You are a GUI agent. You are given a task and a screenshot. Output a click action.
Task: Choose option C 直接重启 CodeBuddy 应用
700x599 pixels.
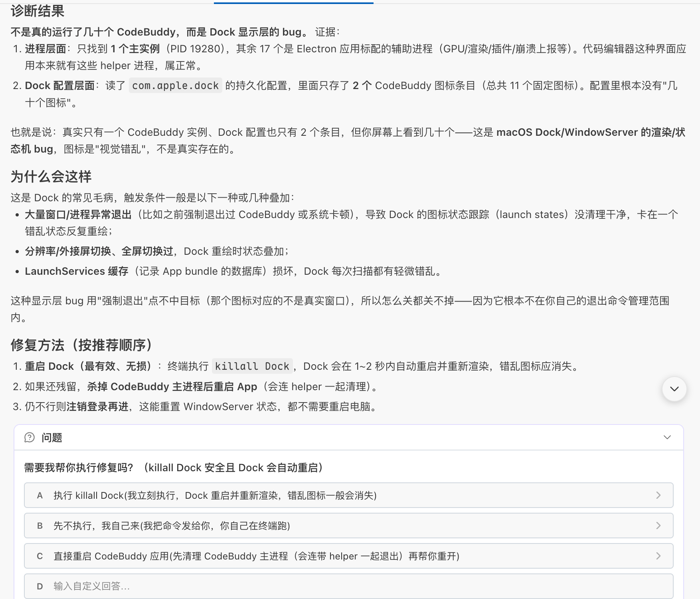(x=348, y=556)
